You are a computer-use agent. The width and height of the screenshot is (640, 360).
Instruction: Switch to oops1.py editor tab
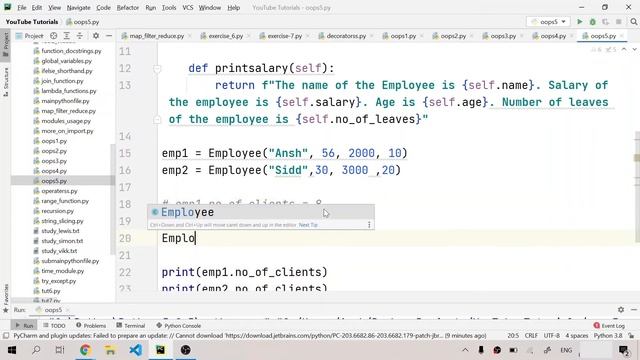pos(403,36)
